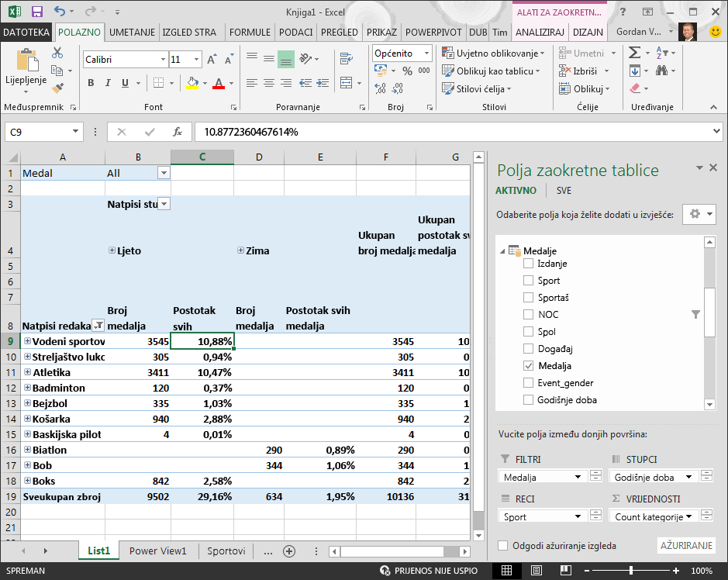The width and height of the screenshot is (728, 580).
Task: Click the fill color bucket swatch
Action: tap(192, 83)
